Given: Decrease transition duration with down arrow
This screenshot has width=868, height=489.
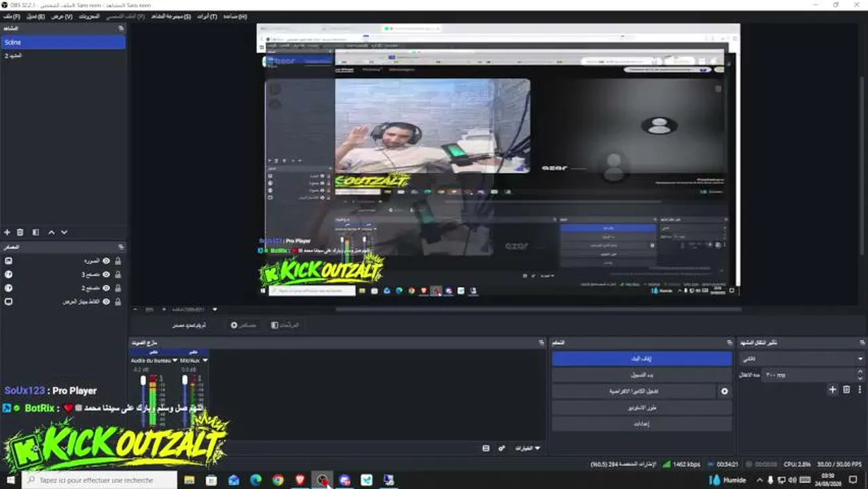Looking at the screenshot, I should click(861, 378).
